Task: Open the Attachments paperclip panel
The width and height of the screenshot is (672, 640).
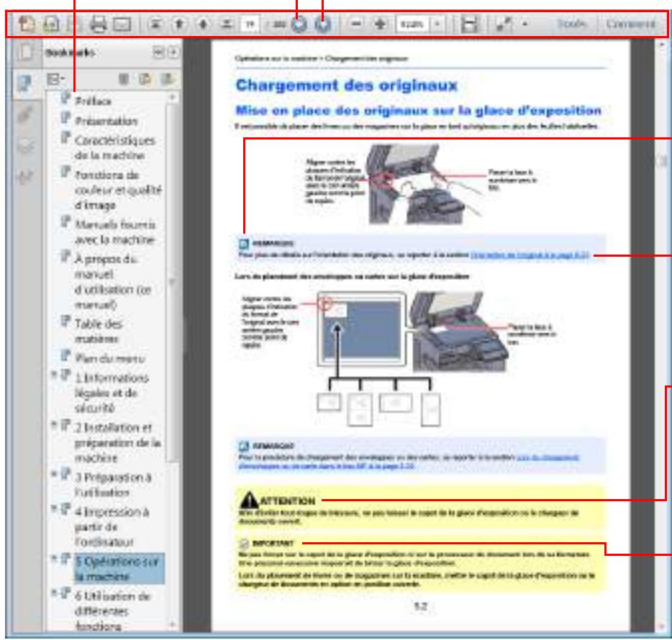Action: tap(25, 114)
